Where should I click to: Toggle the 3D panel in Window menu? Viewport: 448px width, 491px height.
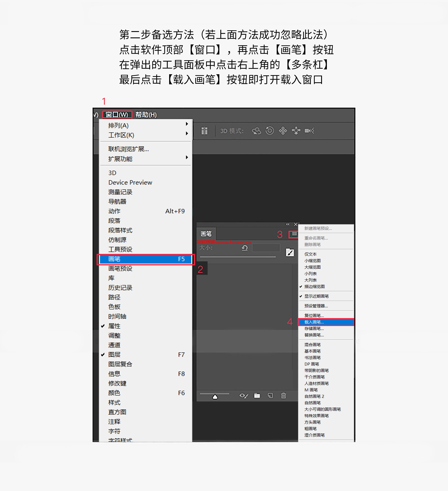pyautogui.click(x=146, y=173)
